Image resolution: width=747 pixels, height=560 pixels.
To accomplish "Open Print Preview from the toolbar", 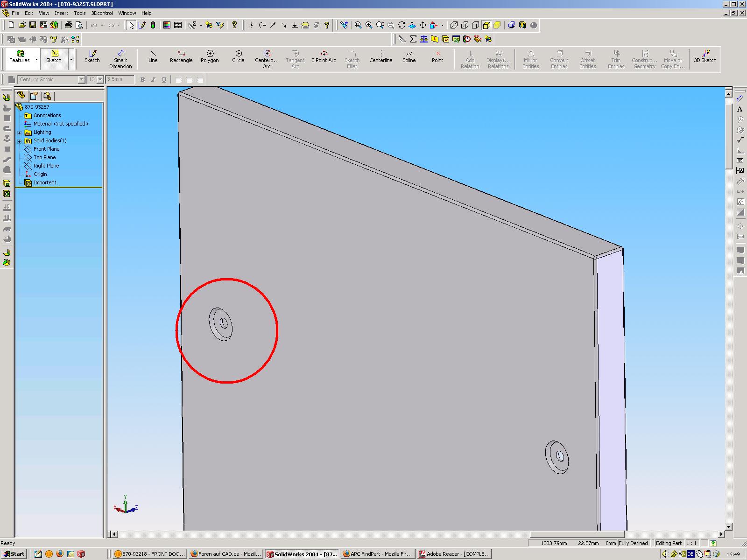I will [x=79, y=25].
